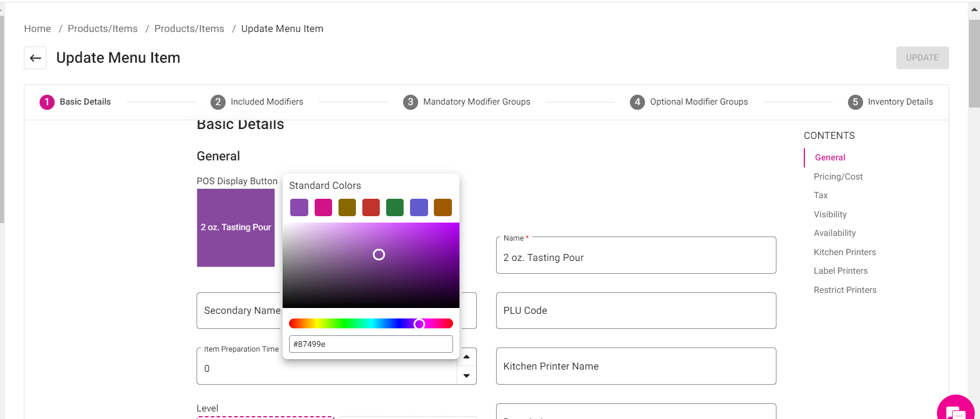
Task: Click the step 4 circle icon
Action: pos(637,102)
